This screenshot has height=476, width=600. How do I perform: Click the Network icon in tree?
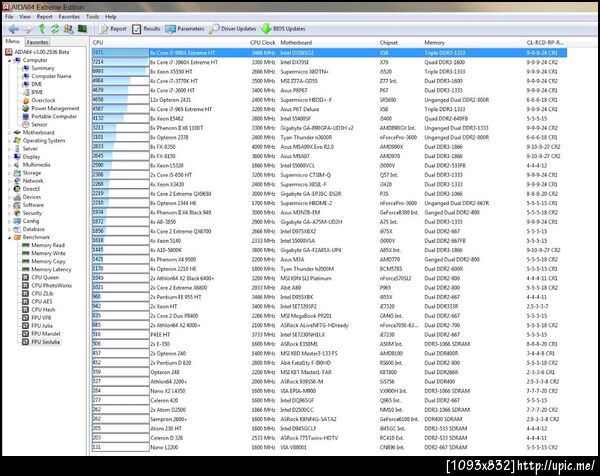tap(17, 181)
